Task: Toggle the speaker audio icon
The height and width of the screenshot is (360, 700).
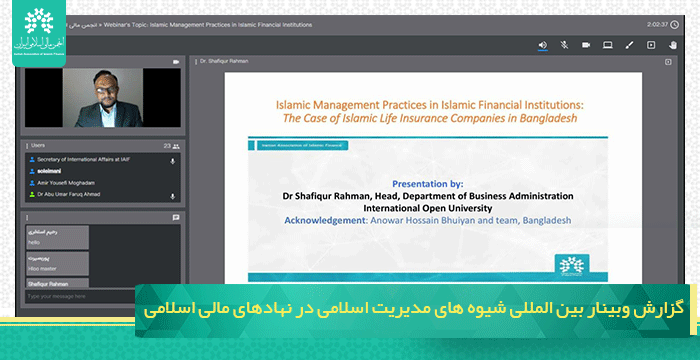Action: (542, 45)
